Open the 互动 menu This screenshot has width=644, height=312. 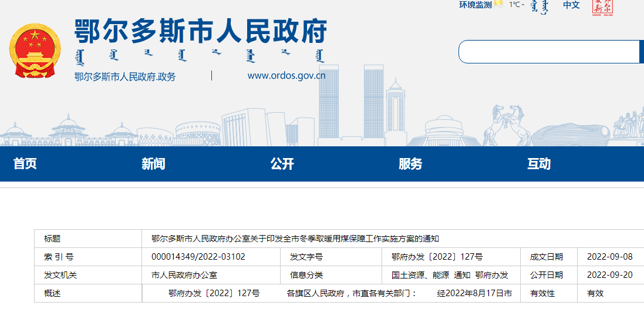[539, 164]
